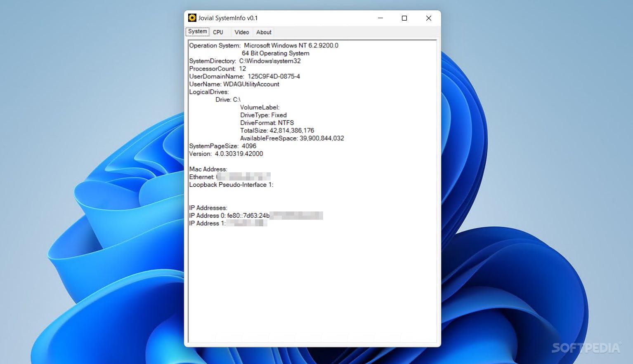Click the 'Drive: C:\' line
Screen dimensions: 633x364
[228, 100]
